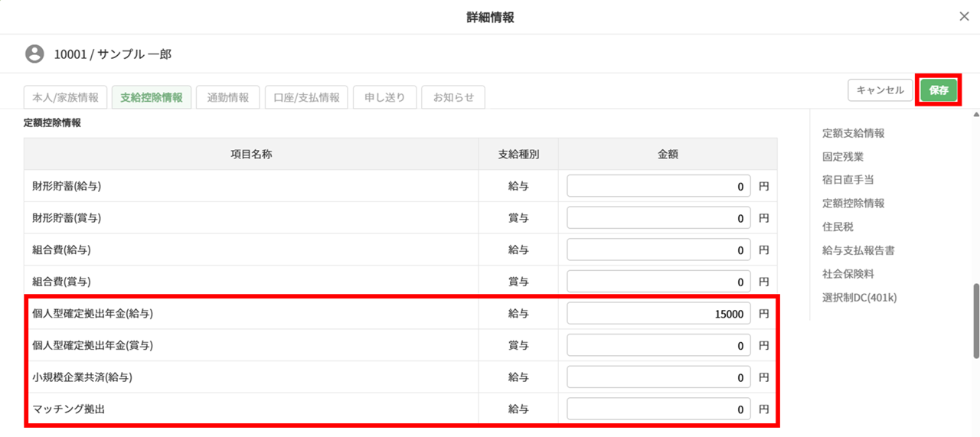
Task: Switch to the 本人/家族情報 tab
Action: coord(66,97)
